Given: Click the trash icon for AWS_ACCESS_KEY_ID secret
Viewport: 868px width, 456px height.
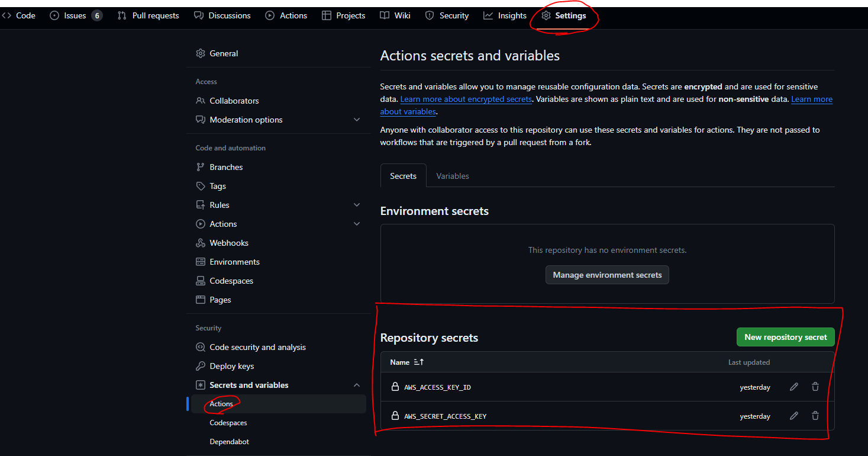Looking at the screenshot, I should click(815, 387).
